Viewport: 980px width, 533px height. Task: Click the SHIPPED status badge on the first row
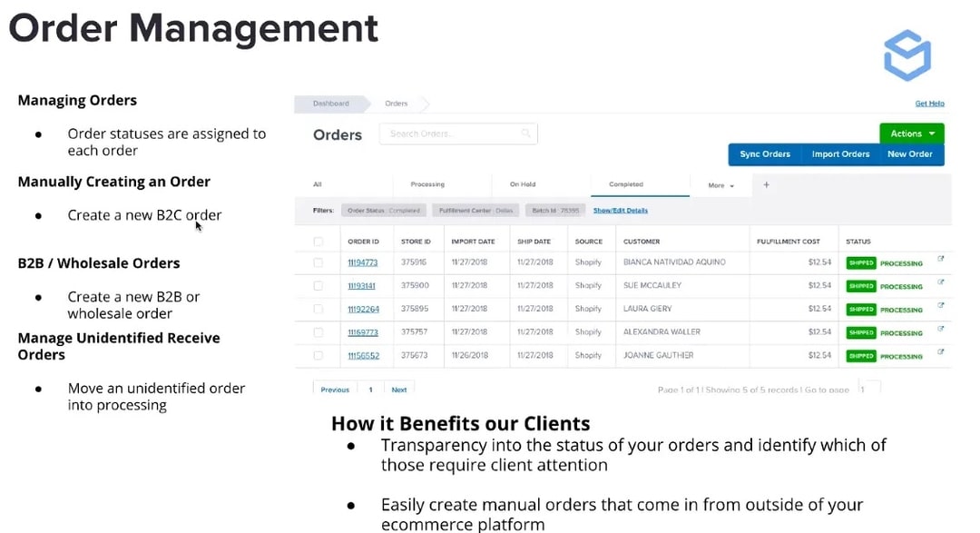(860, 262)
